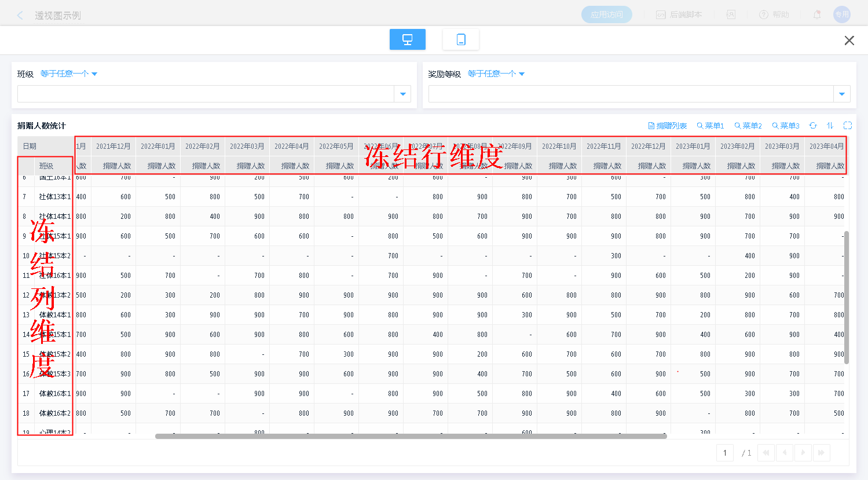
Task: Open the notification bell
Action: pyautogui.click(x=816, y=14)
